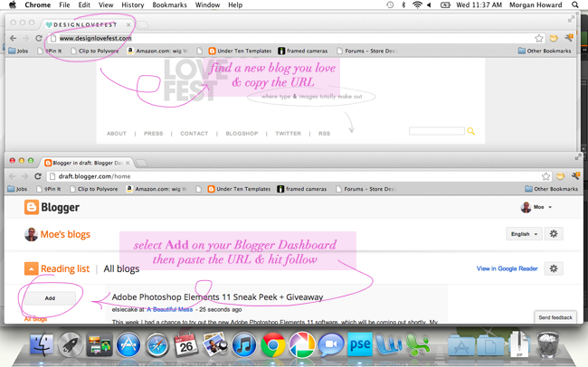Open the Applications folder in dock

pyautogui.click(x=460, y=344)
